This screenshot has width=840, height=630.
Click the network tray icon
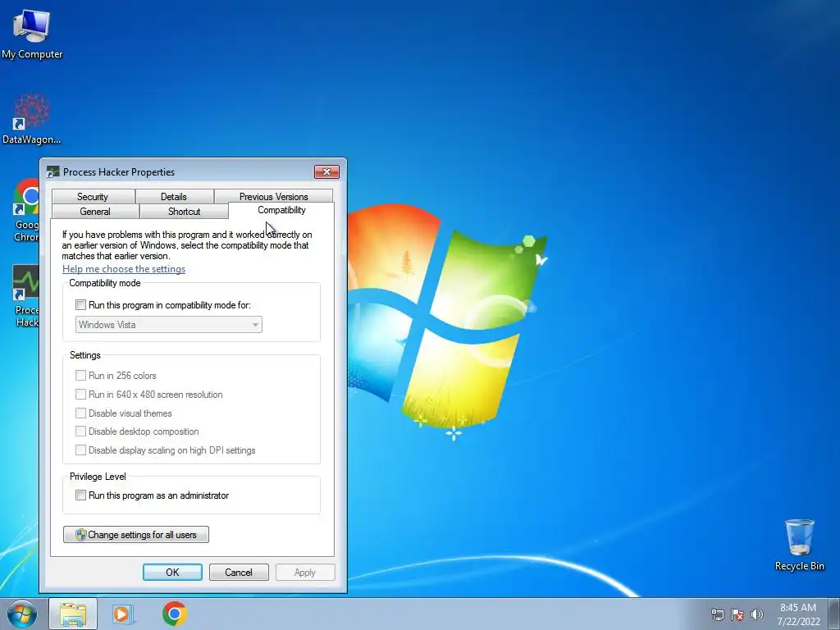click(x=717, y=614)
